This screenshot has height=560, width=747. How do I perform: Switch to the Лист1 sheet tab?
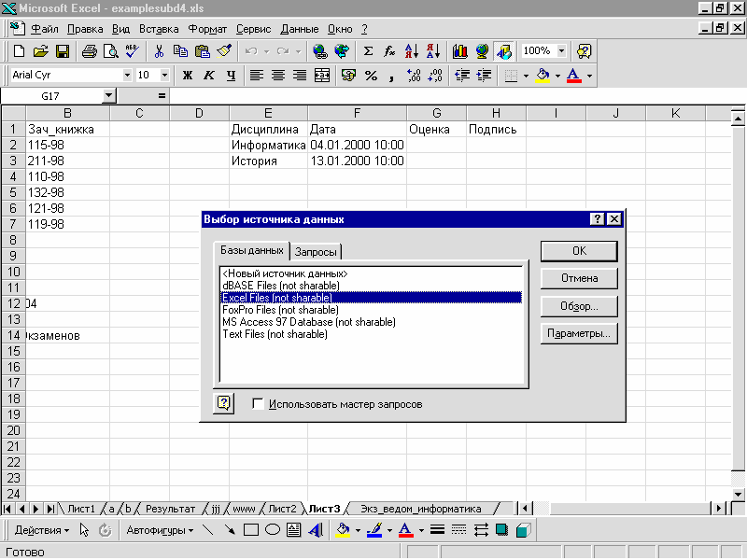pos(81,509)
